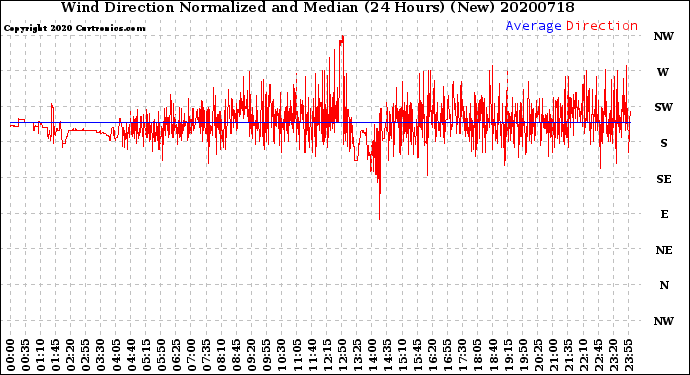Image resolution: width=690 pixels, height=375 pixels.
Task: Click the S y-axis label
Action: pyautogui.click(x=664, y=143)
